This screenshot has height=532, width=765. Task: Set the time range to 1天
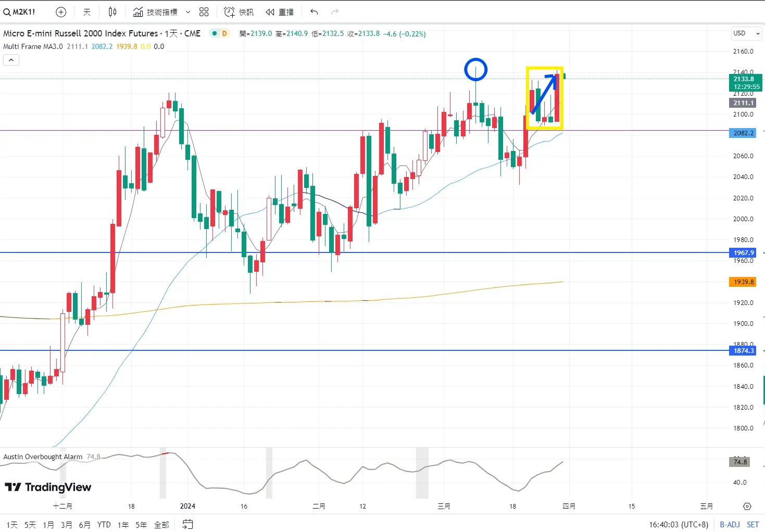tap(12, 525)
